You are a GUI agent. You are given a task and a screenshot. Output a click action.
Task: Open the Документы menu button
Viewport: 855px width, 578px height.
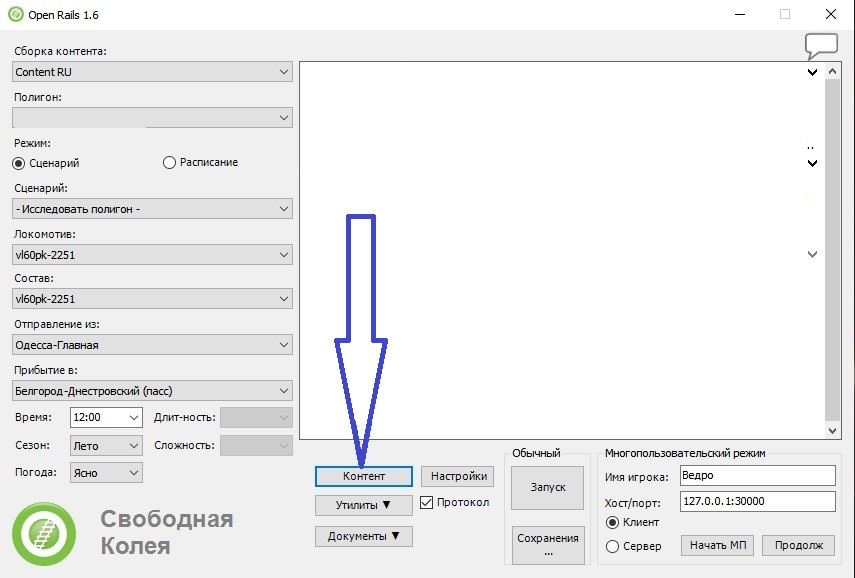(x=363, y=536)
